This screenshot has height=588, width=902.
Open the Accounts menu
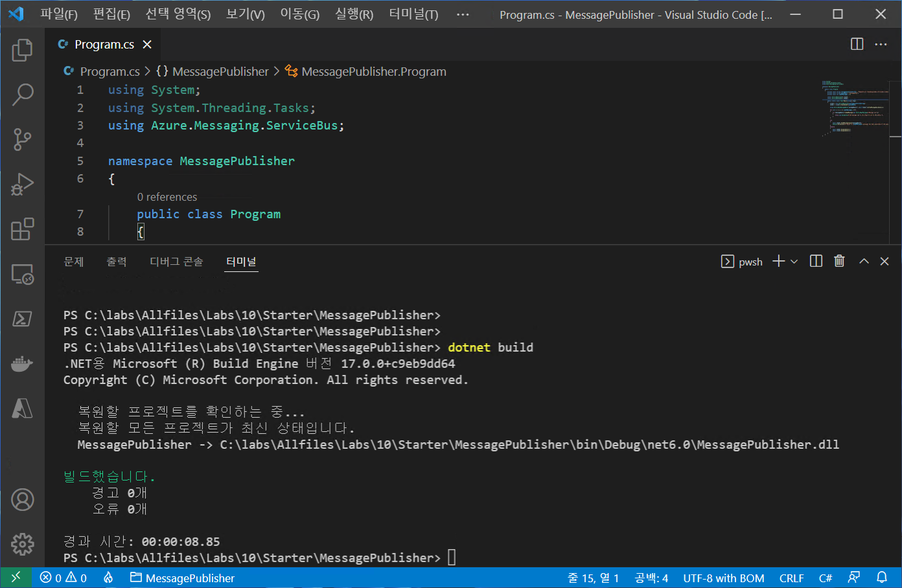pos(22,500)
